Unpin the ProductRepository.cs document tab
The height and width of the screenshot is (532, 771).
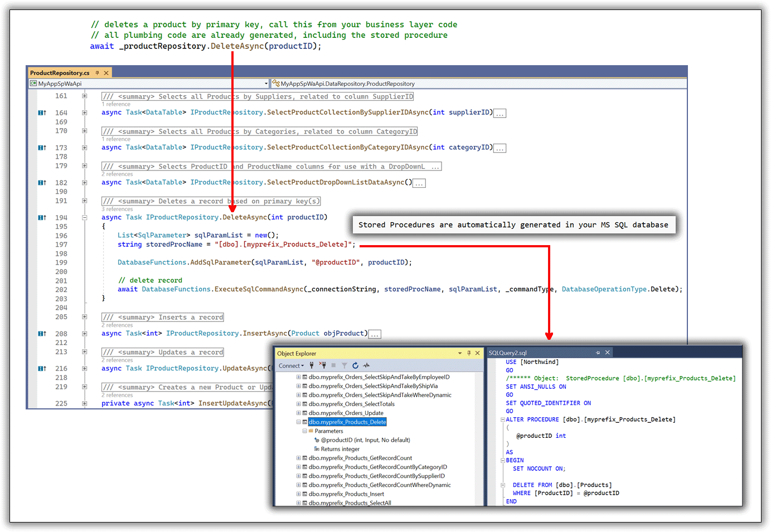[x=98, y=72]
